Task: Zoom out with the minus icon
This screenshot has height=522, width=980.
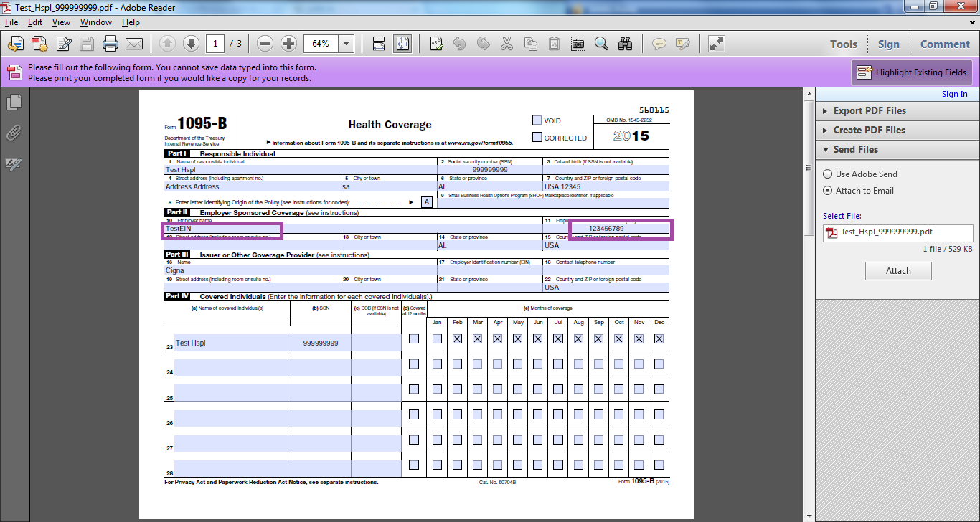Action: pyautogui.click(x=265, y=44)
